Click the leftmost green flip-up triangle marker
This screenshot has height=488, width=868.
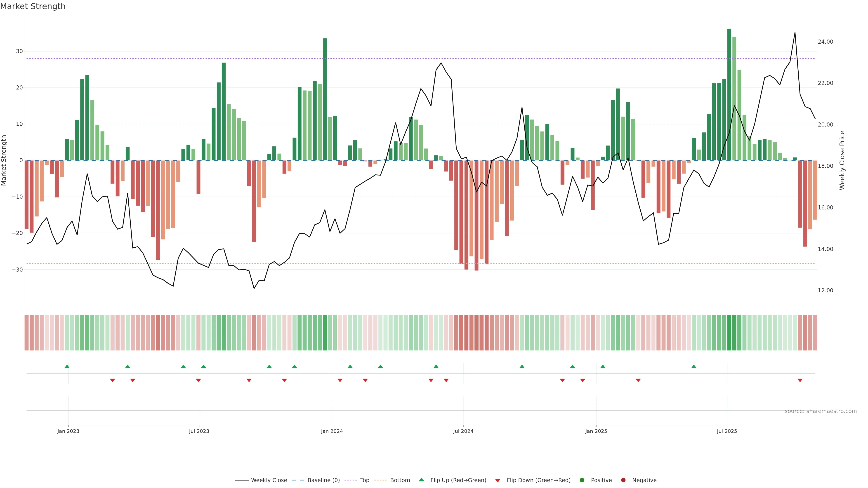pos(67,366)
